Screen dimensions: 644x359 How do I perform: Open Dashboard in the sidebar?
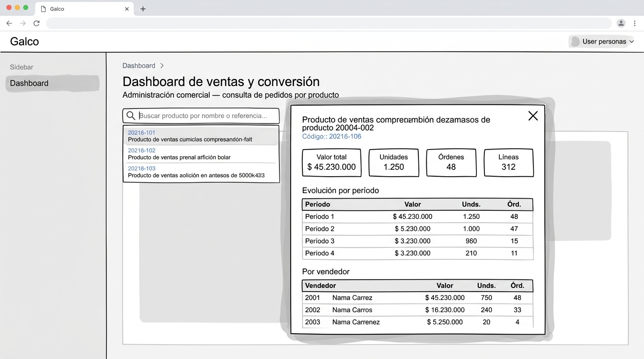pyautogui.click(x=52, y=83)
